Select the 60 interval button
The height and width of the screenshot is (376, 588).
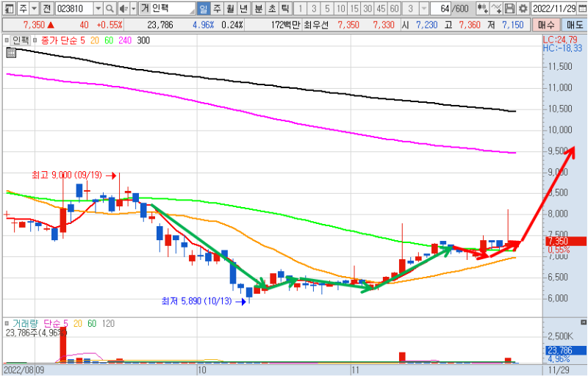pyautogui.click(x=394, y=8)
